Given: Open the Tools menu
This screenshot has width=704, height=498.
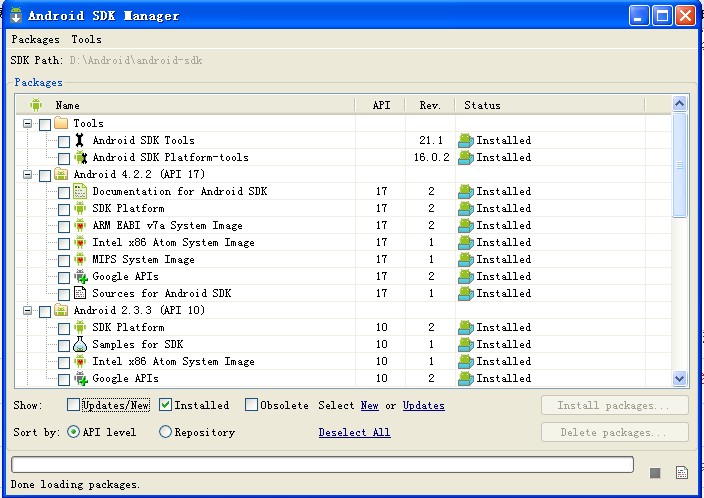Looking at the screenshot, I should pyautogui.click(x=86, y=40).
